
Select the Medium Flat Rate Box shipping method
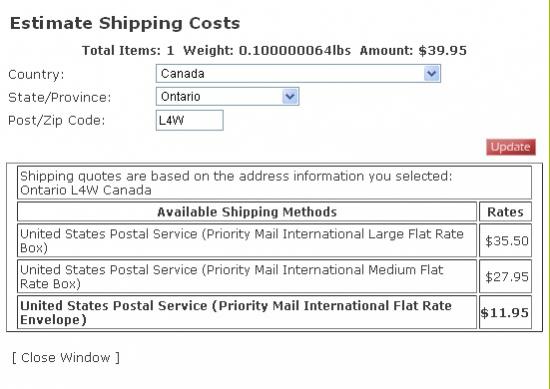[x=247, y=276]
